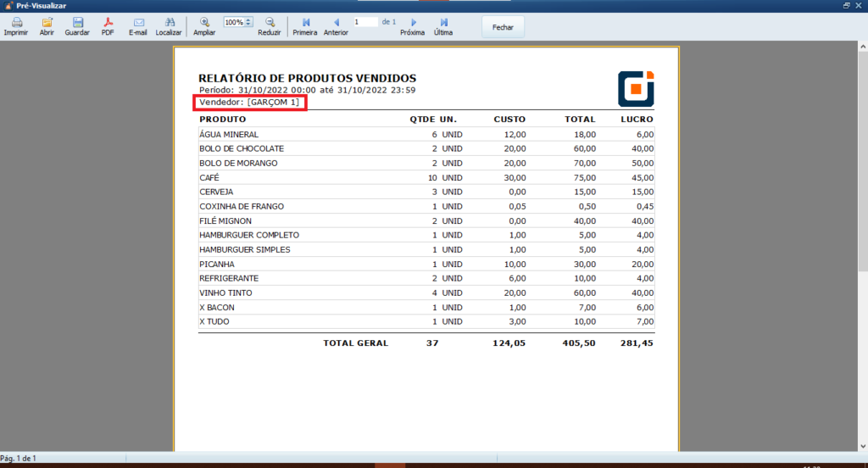Viewport: 868px width, 468px height.
Task: Open the Localizar search tool
Action: tap(169, 24)
